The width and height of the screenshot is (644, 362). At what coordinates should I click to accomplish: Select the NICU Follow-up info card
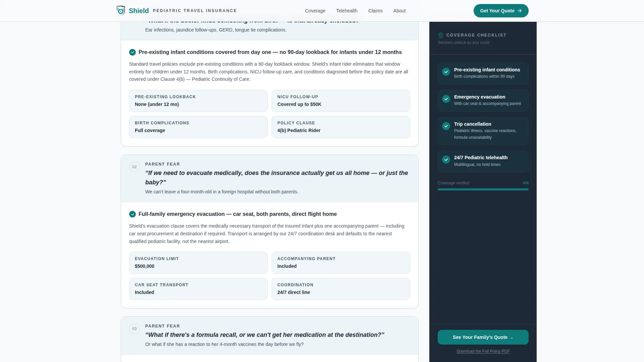(341, 101)
